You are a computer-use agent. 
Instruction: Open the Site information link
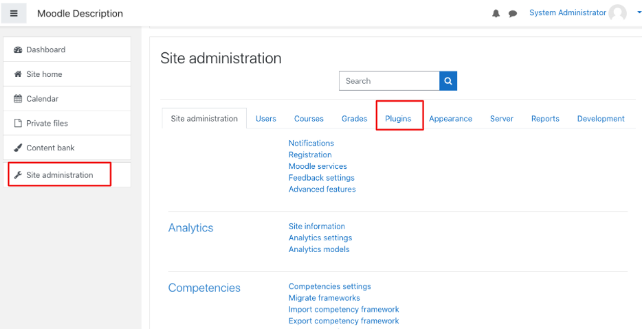coord(317,226)
